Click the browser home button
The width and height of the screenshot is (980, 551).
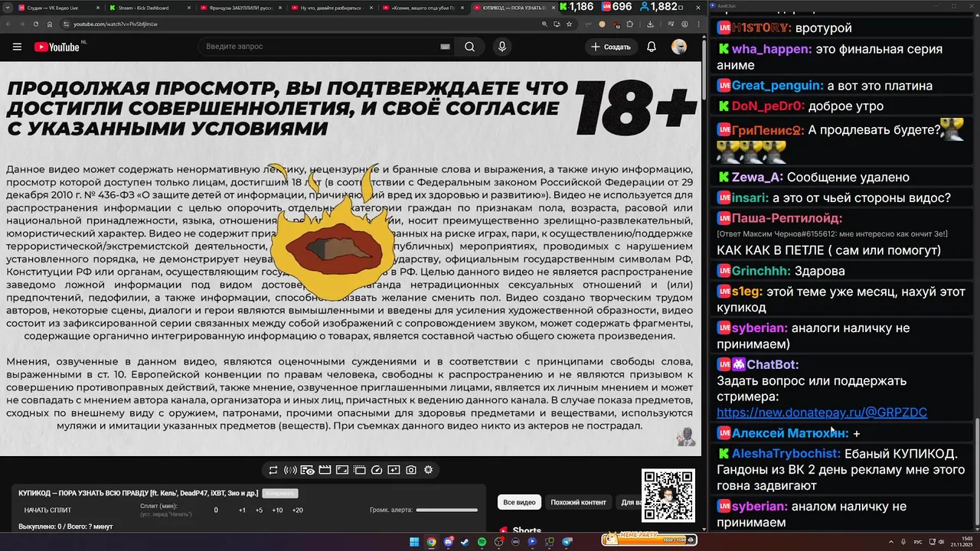pyautogui.click(x=50, y=24)
